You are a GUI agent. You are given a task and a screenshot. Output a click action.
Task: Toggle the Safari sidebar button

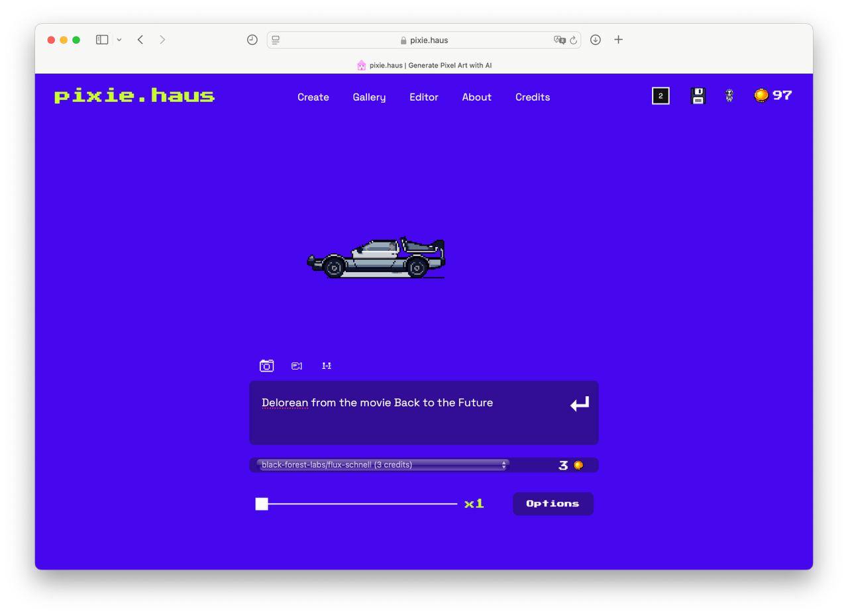[x=102, y=40]
